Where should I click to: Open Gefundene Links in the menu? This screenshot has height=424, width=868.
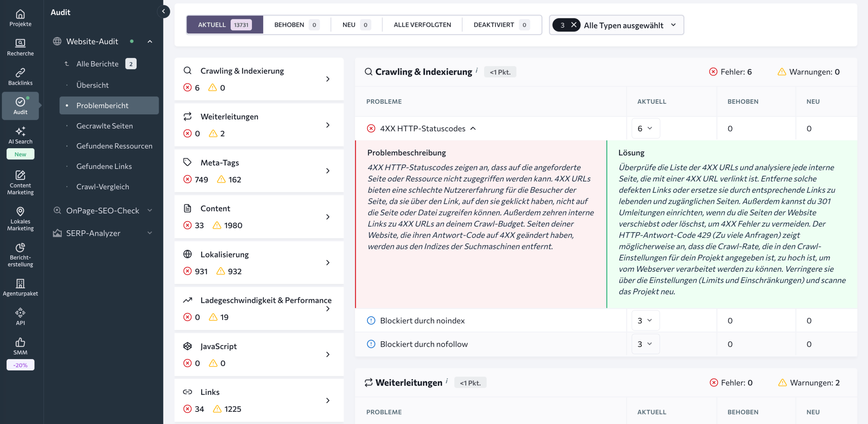104,166
